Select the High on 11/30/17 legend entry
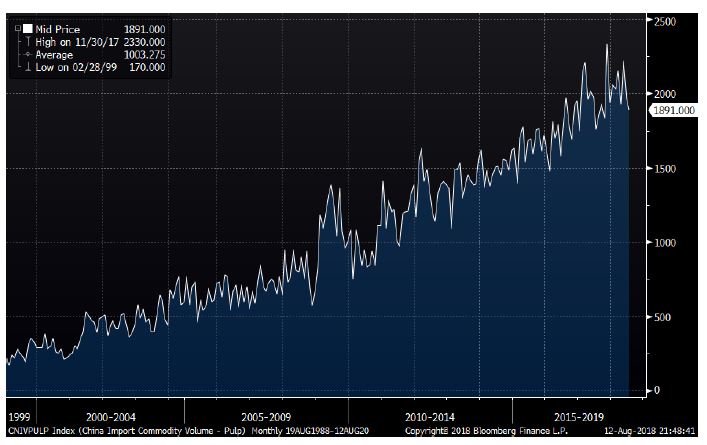The width and height of the screenshot is (707, 445). (74, 43)
